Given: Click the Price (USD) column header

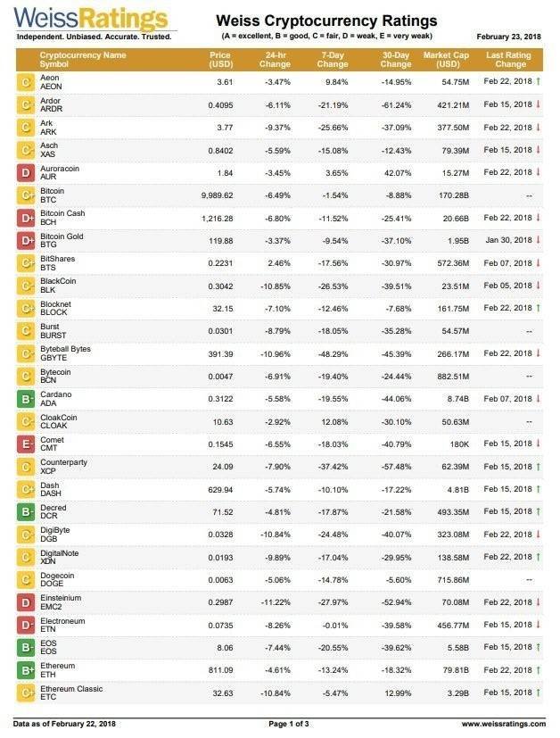Looking at the screenshot, I should pos(219,60).
